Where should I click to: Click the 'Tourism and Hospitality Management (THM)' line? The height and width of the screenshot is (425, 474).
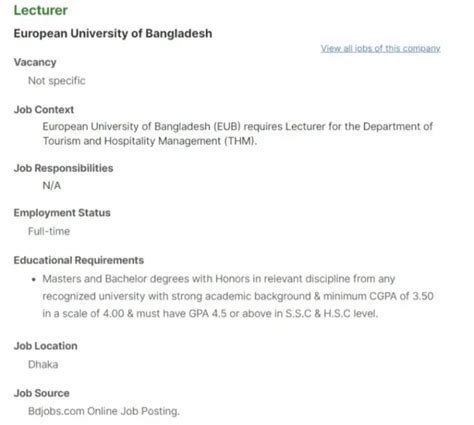[149, 141]
